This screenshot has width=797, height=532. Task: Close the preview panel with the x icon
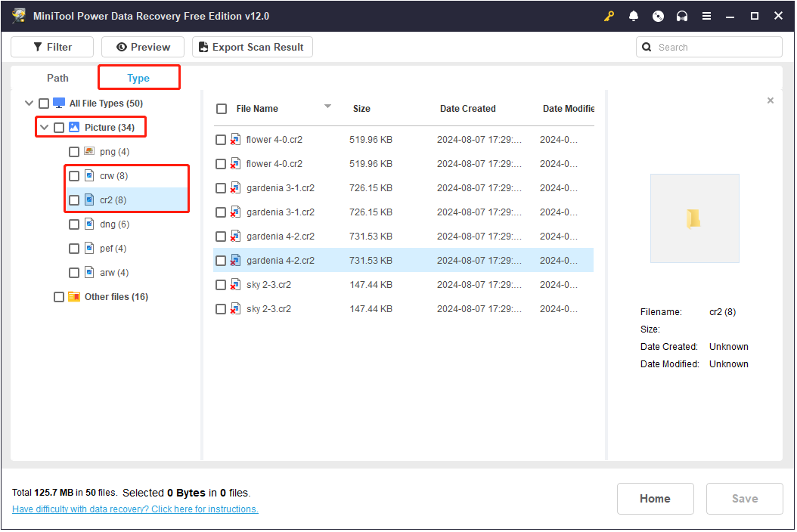pos(771,101)
